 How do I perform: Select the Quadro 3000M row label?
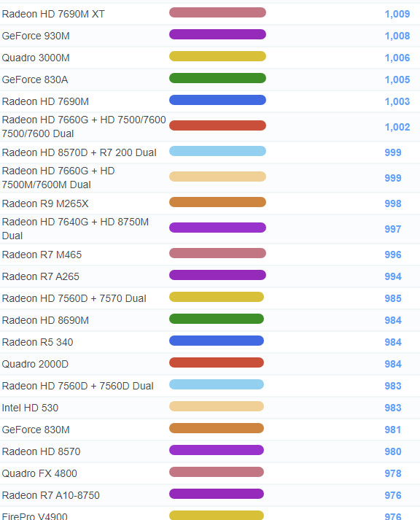pyautogui.click(x=36, y=58)
